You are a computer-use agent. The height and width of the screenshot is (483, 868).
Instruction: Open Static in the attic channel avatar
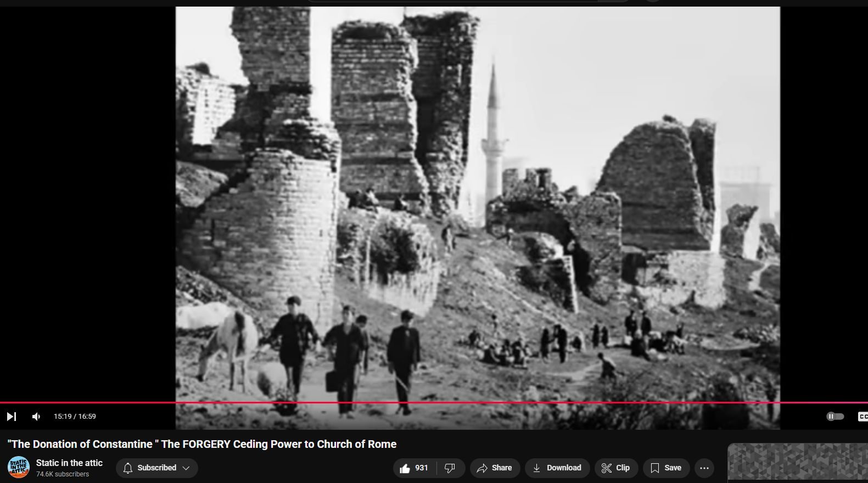[x=19, y=468]
